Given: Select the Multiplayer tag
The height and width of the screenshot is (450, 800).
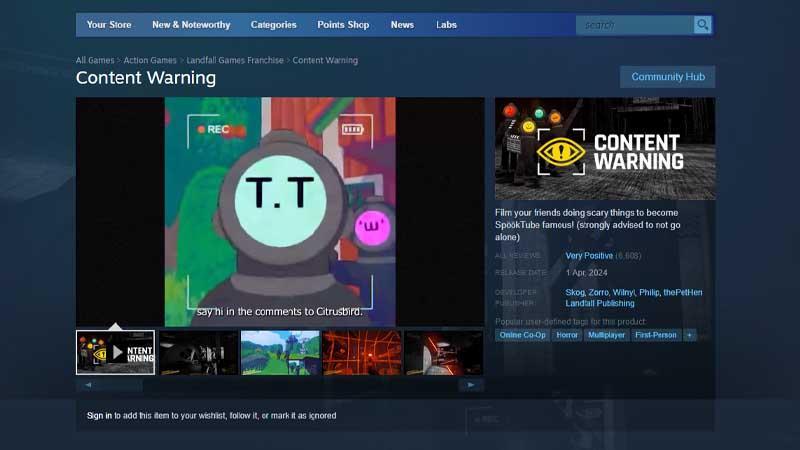Looking at the screenshot, I should [x=606, y=335].
